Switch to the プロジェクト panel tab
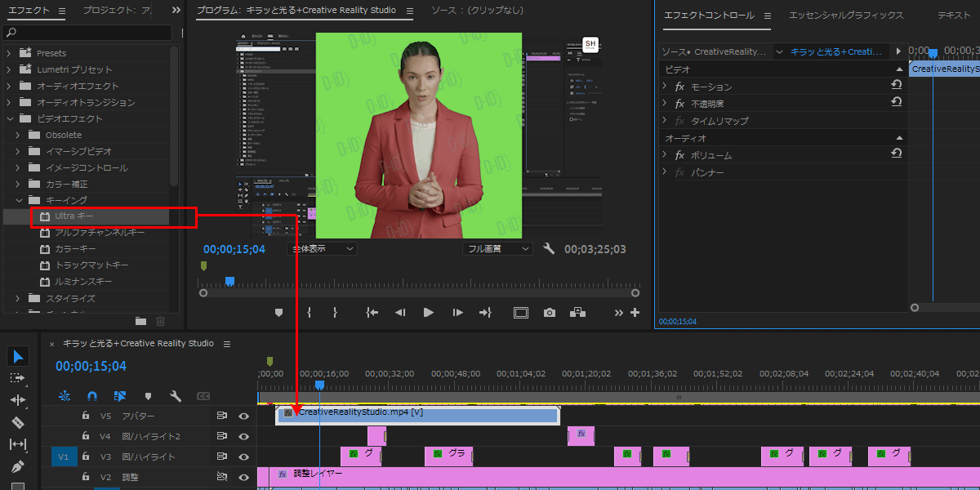The width and height of the screenshot is (980, 490). (x=117, y=11)
